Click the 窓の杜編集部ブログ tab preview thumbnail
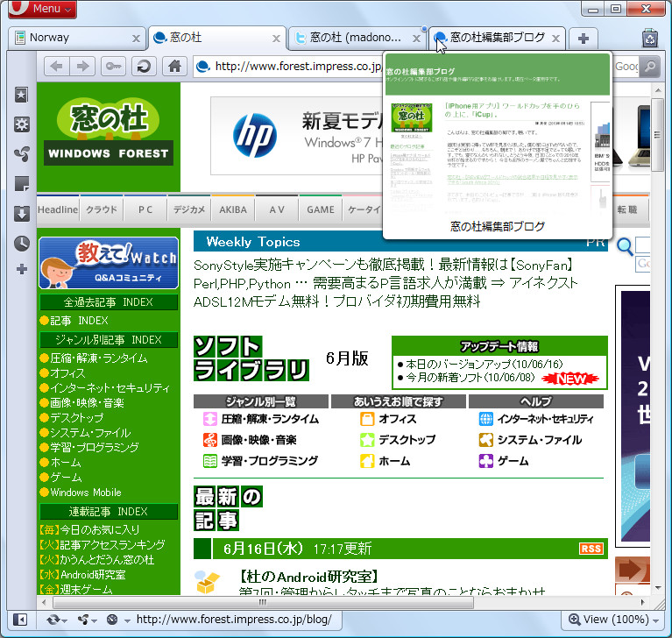Image resolution: width=672 pixels, height=638 pixels. tap(497, 134)
